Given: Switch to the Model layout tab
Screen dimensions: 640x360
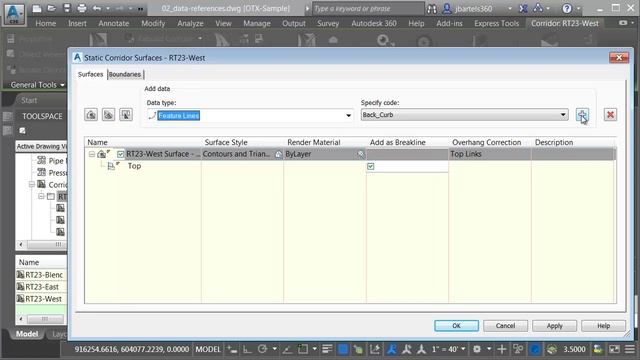Looking at the screenshot, I should (27, 334).
